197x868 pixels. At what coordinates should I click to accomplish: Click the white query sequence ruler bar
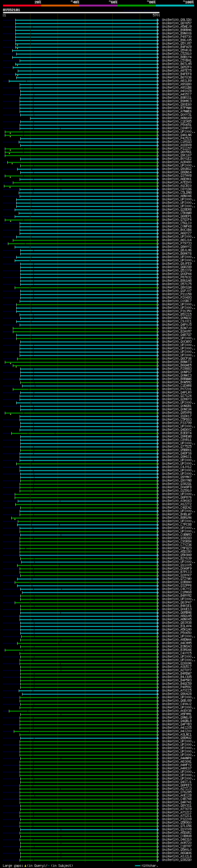tap(81, 12)
